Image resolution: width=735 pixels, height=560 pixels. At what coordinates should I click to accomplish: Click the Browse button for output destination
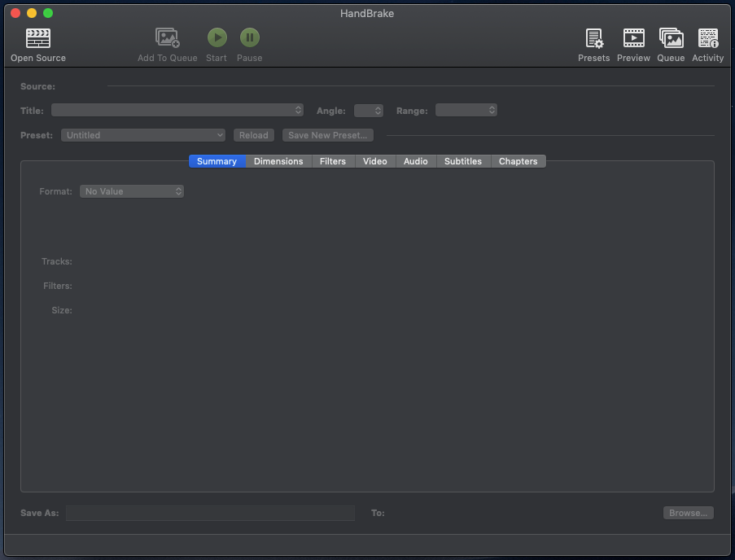point(688,512)
